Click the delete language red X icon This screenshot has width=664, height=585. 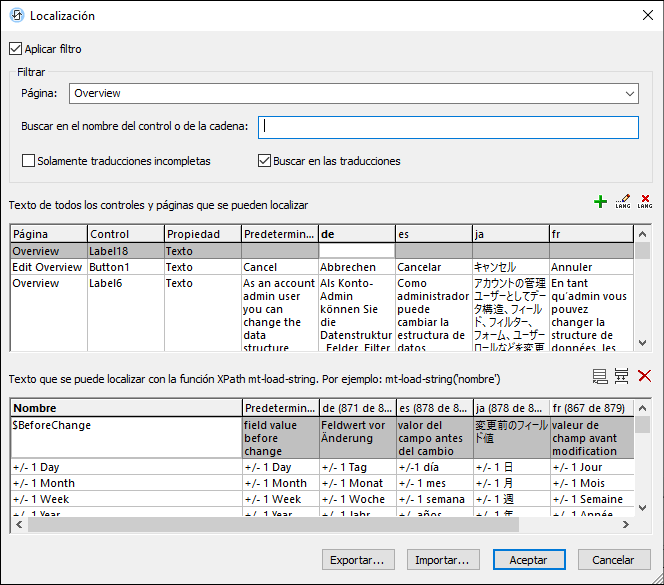point(645,203)
